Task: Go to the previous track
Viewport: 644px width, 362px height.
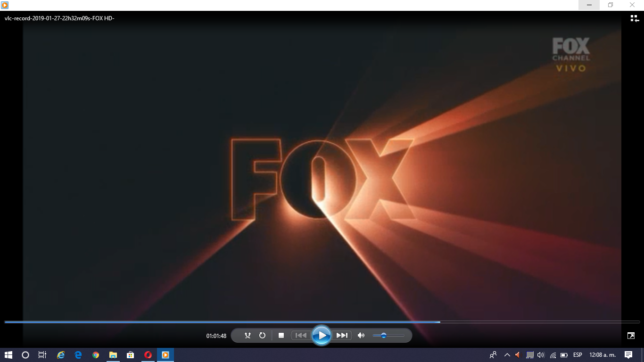Action: [301, 336]
